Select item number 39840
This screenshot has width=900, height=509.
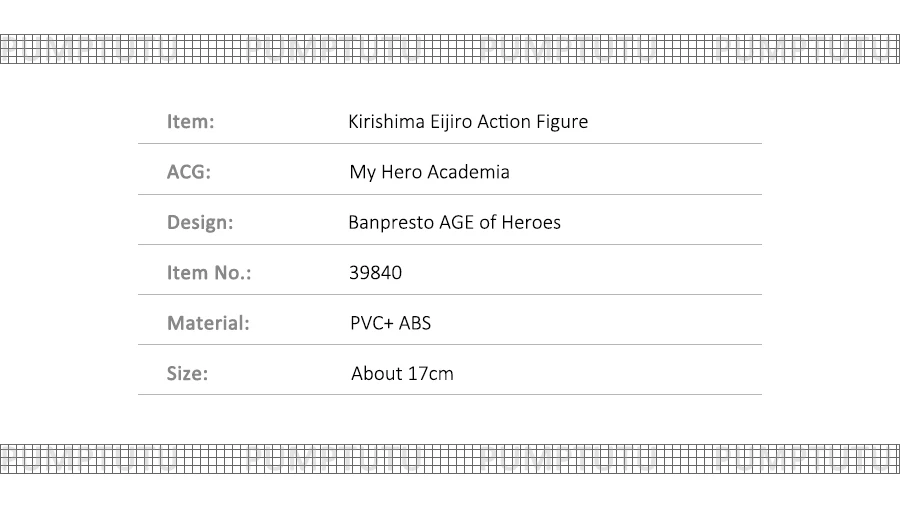pyautogui.click(x=375, y=273)
